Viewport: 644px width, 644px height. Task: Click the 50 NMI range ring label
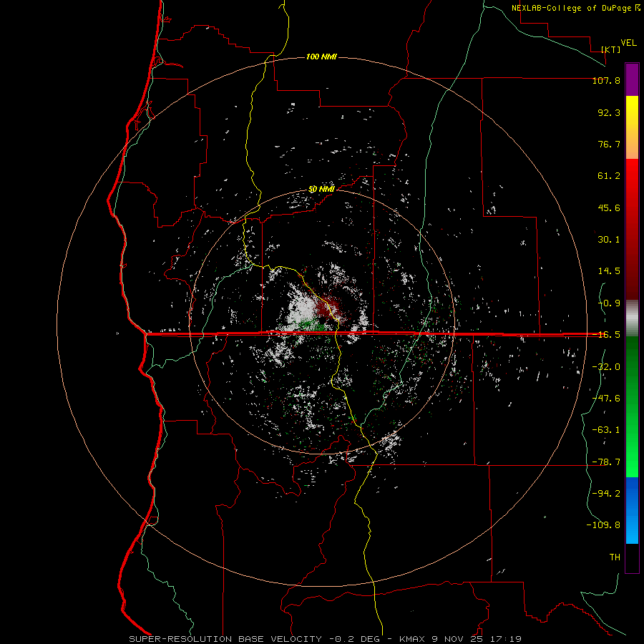321,190
